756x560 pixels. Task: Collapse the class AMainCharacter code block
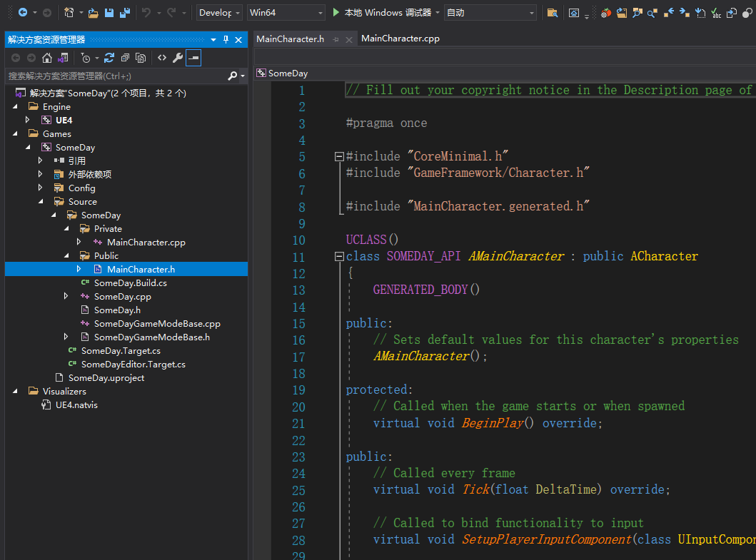click(x=339, y=257)
